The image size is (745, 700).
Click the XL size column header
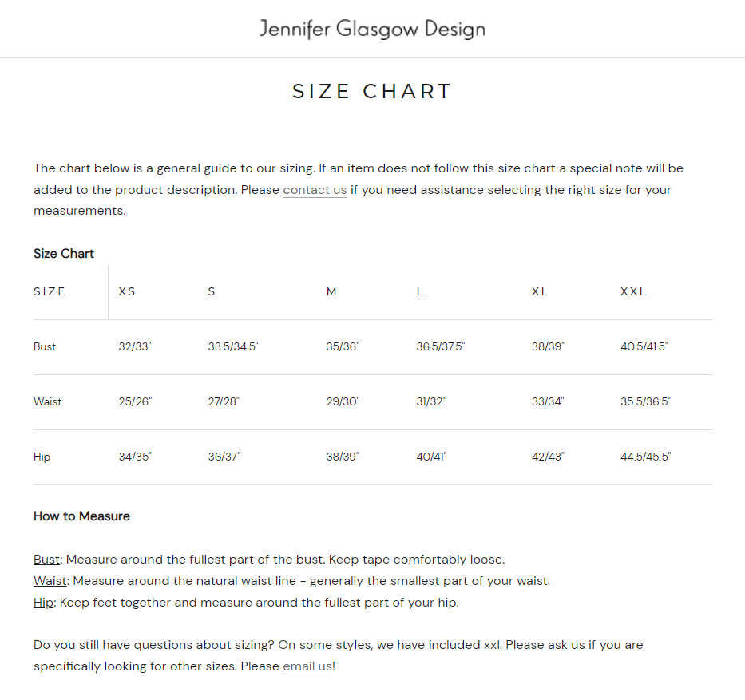540,291
